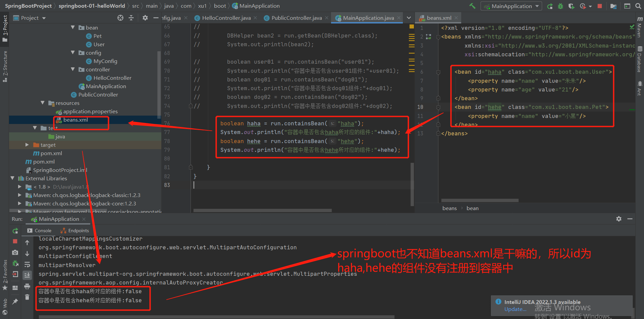This screenshot has height=319, width=644.
Task: Jump up the stack trace arrow
Action: click(27, 242)
